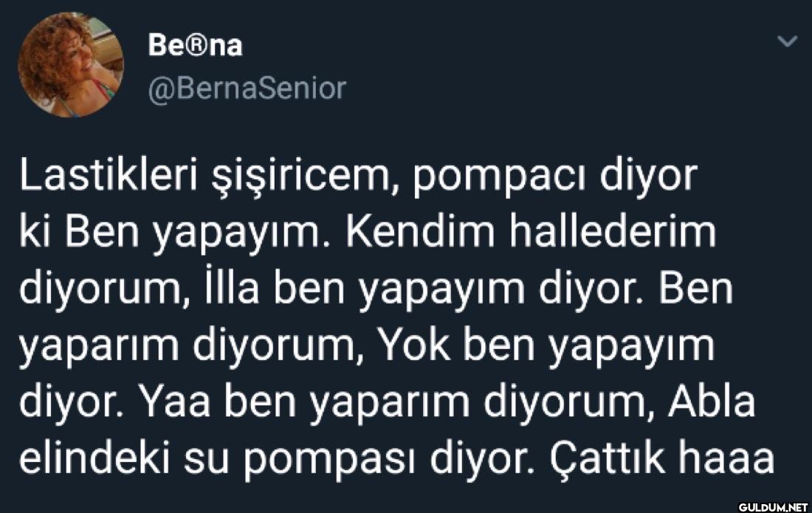Screen dimensions: 812x513
Task: Click the GULDUM.NET watermark
Action: tap(770, 506)
